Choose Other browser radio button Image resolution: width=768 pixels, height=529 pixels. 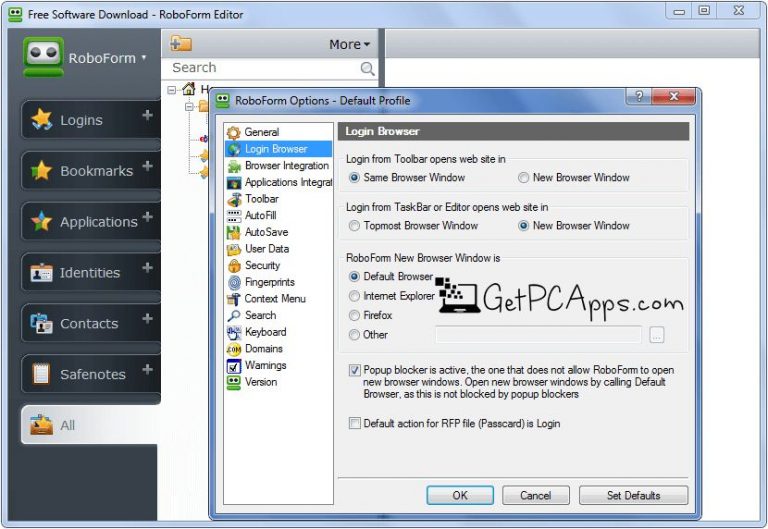click(x=354, y=335)
